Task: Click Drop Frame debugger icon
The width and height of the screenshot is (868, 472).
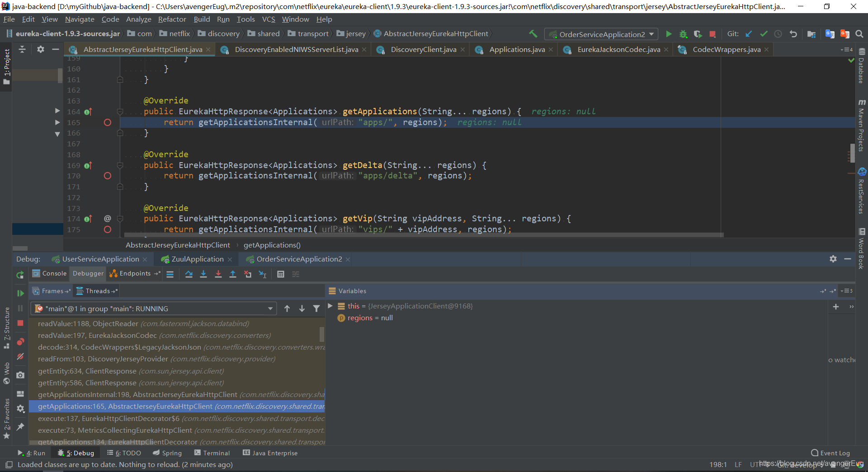Action: (248, 274)
